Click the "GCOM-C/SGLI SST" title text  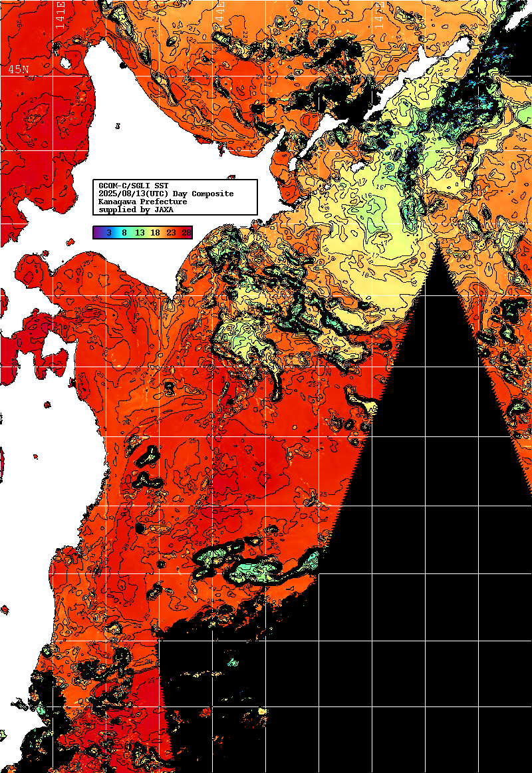[x=134, y=186]
